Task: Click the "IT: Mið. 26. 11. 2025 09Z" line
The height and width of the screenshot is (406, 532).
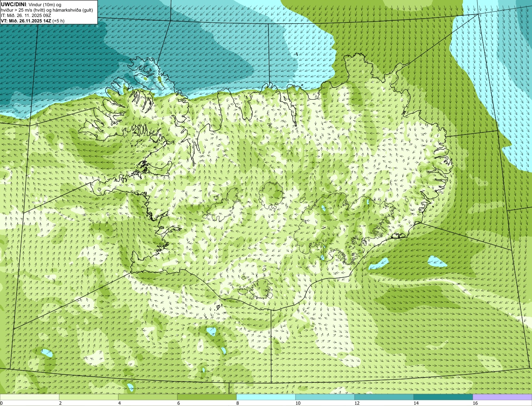Action: (26, 15)
